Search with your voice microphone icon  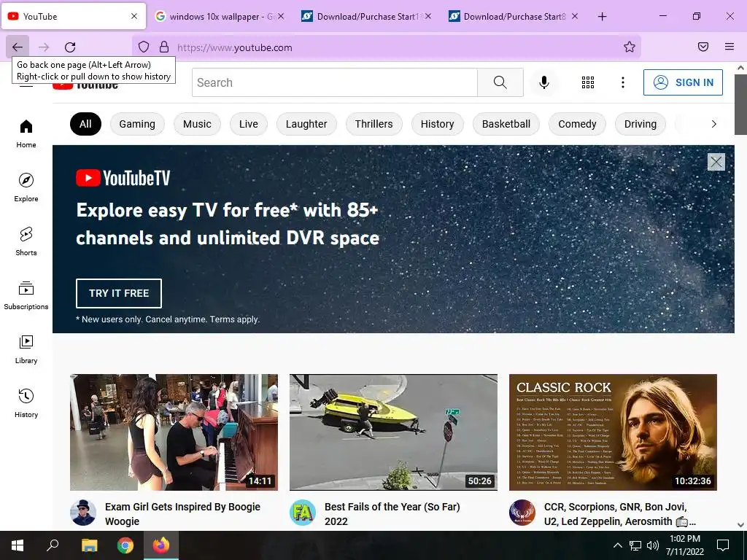544,82
